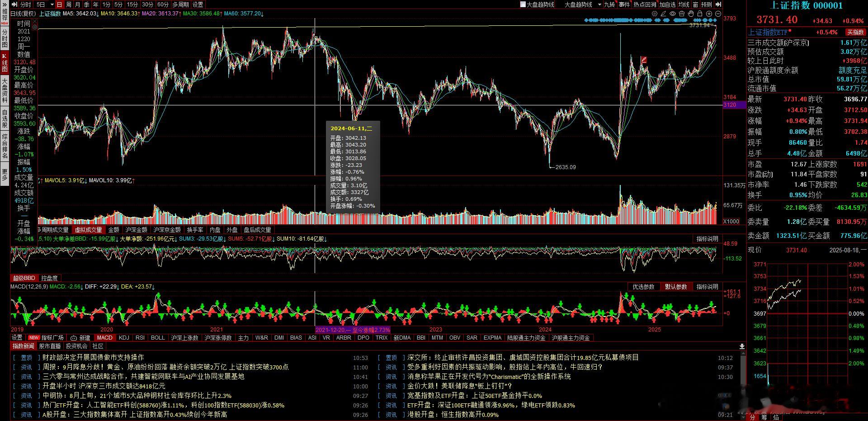Choose KDJ indicator

[x=124, y=338]
